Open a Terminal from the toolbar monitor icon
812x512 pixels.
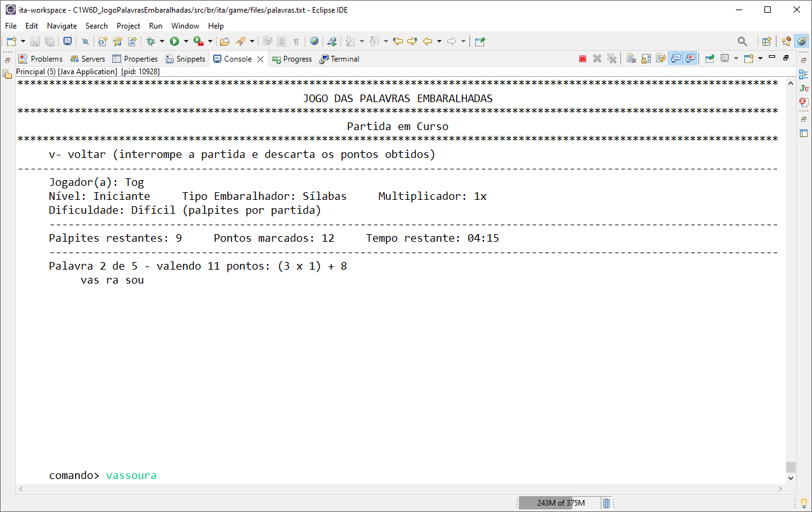click(x=67, y=41)
